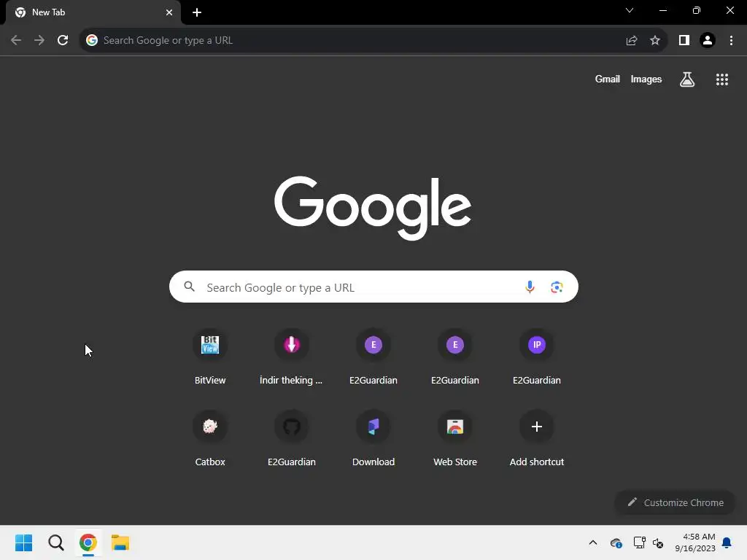The height and width of the screenshot is (560, 747).
Task: Click the Customize Chrome button
Action: [x=676, y=502]
